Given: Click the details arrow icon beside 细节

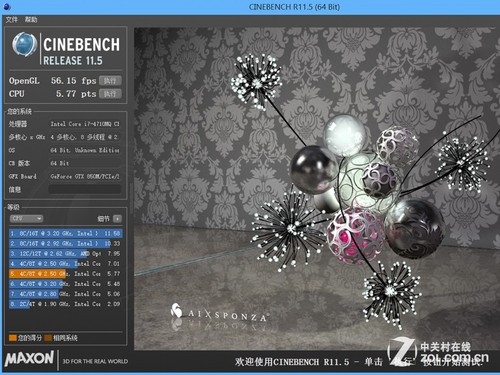Looking at the screenshot, I should [x=117, y=219].
